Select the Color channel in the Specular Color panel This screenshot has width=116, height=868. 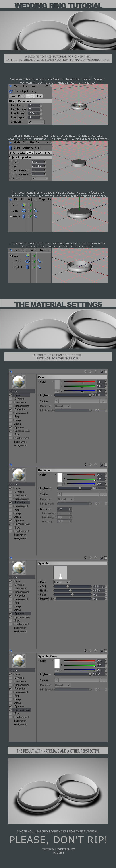coord(17,674)
